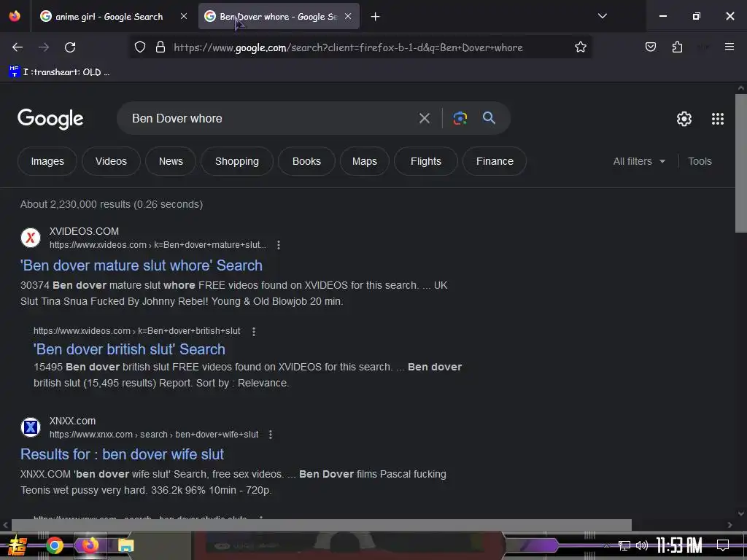Click the vertical scrollbar thumb

coord(741,163)
